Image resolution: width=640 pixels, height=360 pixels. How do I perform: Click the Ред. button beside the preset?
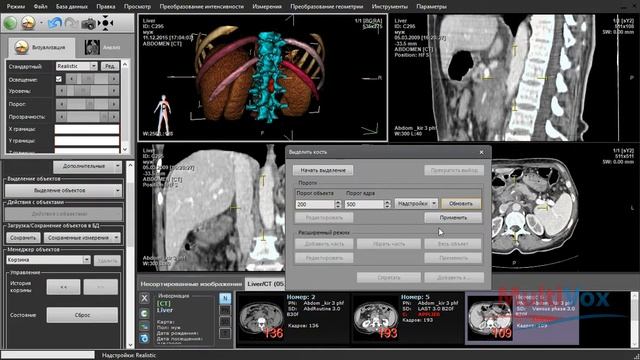click(110, 66)
